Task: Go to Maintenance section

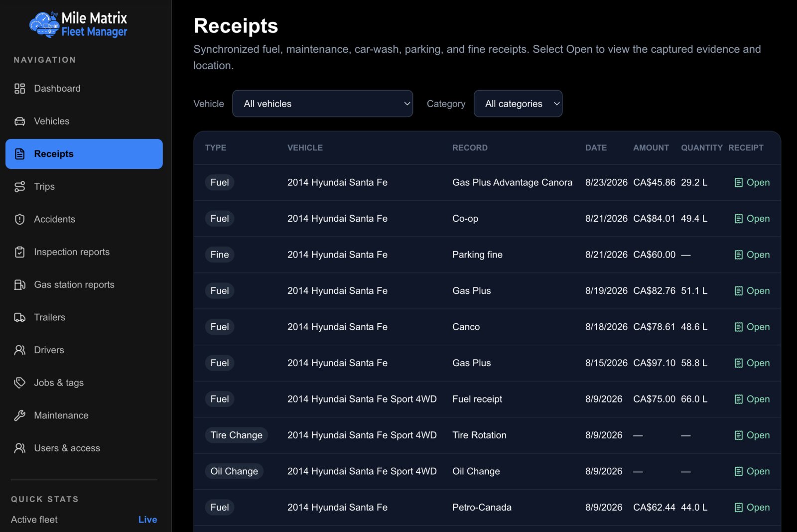Action: click(x=84, y=415)
